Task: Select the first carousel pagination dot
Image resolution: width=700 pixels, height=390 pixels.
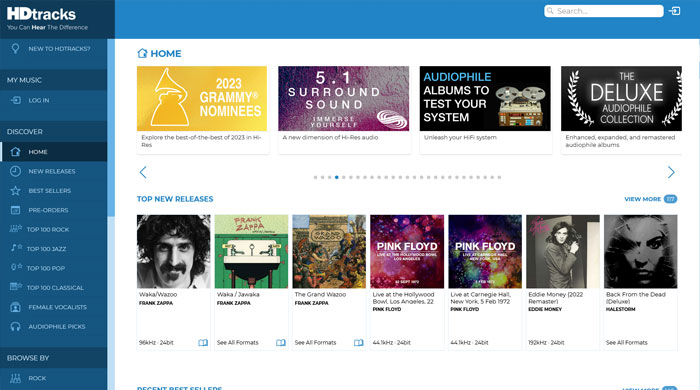Action: (x=315, y=178)
